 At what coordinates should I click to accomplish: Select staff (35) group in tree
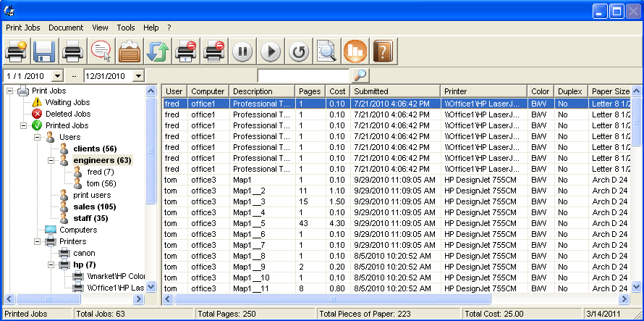[90, 218]
